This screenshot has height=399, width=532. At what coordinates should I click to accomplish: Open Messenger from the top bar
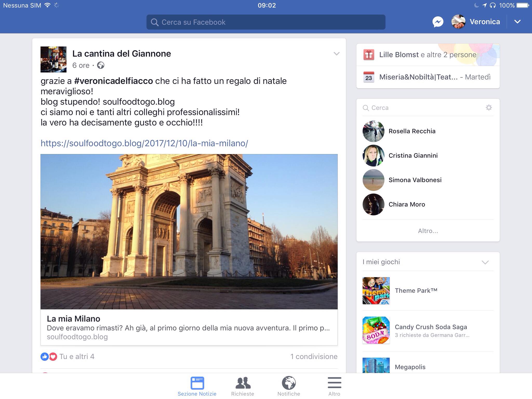[x=438, y=22]
